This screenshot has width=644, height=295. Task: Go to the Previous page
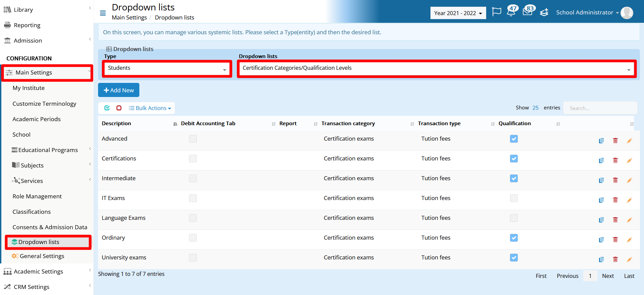point(567,276)
